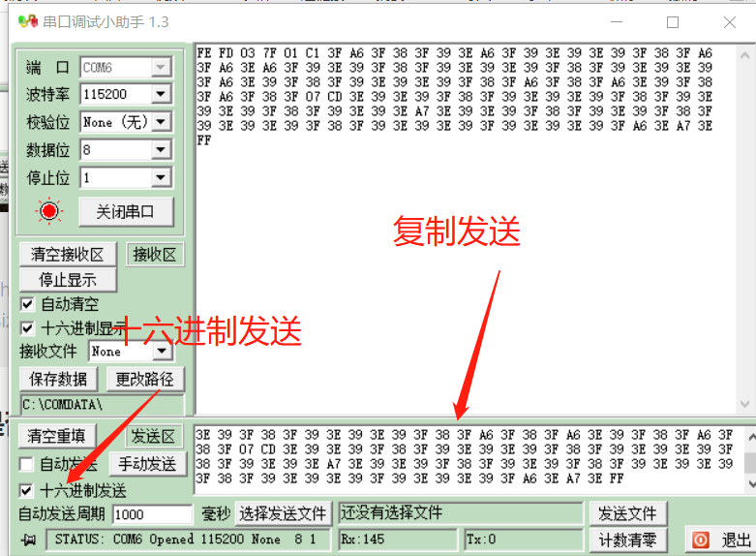Click the app logo in title bar
The height and width of the screenshot is (556, 756).
coord(27,21)
